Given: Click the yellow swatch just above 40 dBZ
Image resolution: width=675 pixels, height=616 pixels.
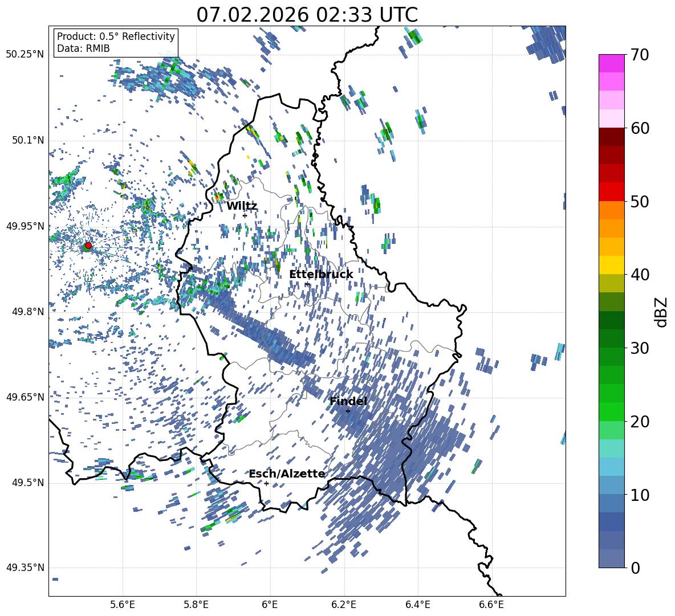Looking at the screenshot, I should (611, 265).
